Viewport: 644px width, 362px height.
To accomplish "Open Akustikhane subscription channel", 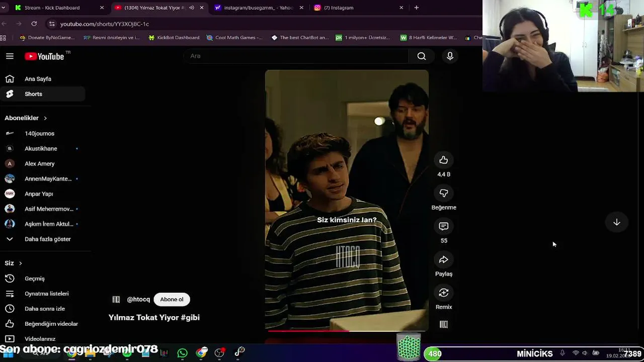I will [x=43, y=148].
